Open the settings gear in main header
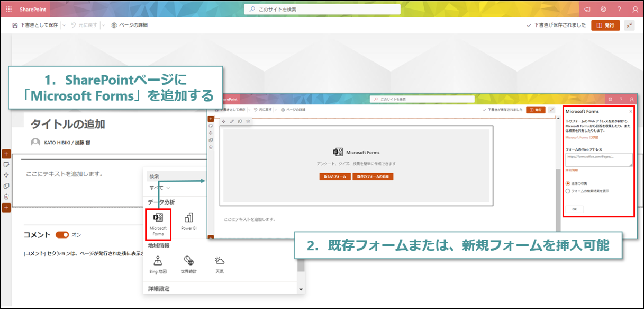The image size is (644, 309). point(603,9)
